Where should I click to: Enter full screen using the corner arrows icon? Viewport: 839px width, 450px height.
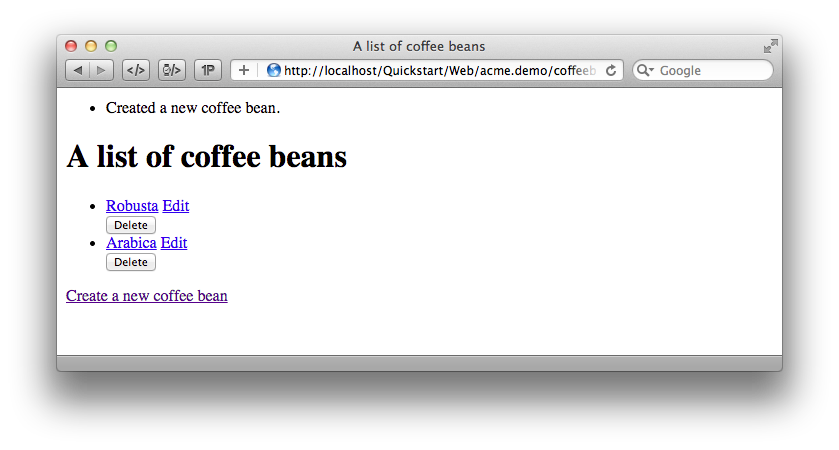click(771, 47)
